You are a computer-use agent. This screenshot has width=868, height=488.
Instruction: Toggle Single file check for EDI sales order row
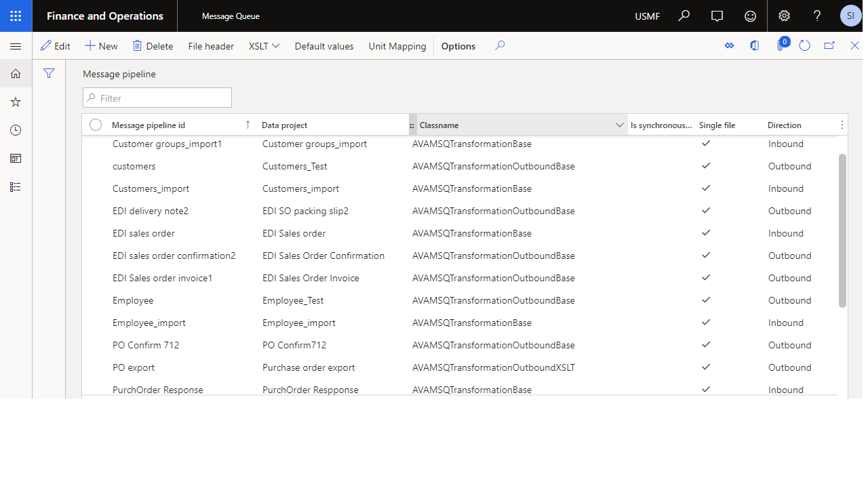(x=706, y=232)
